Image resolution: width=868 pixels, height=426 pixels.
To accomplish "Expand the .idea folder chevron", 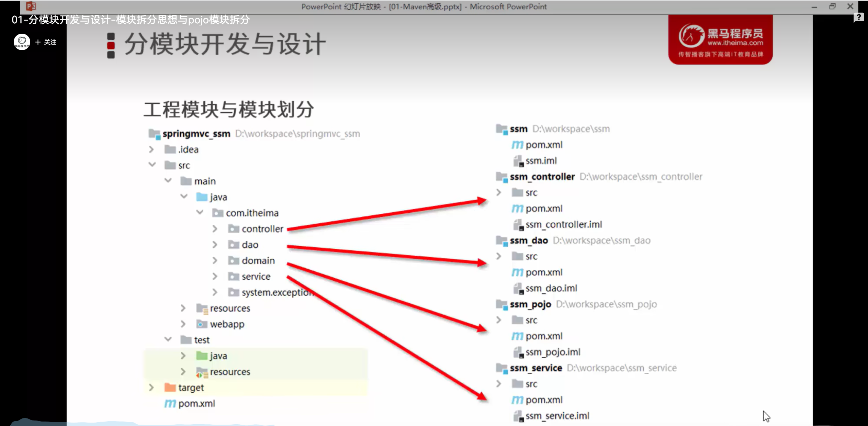I will (151, 149).
